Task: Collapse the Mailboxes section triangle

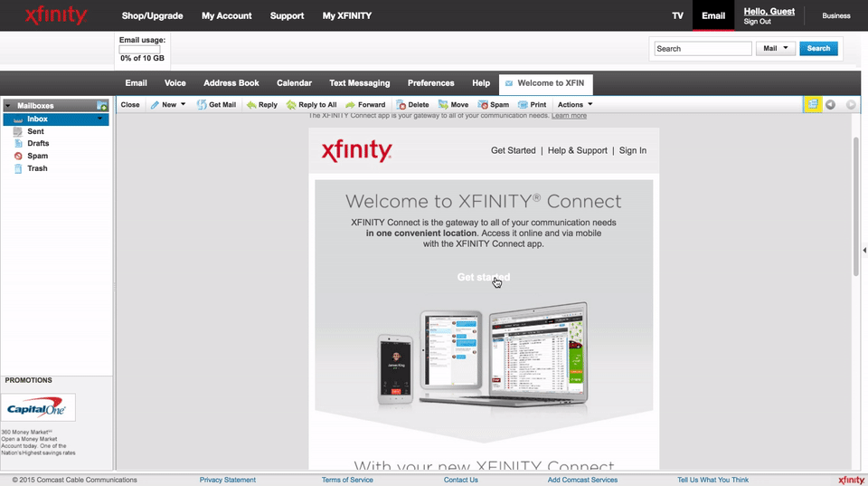Action: click(8, 105)
